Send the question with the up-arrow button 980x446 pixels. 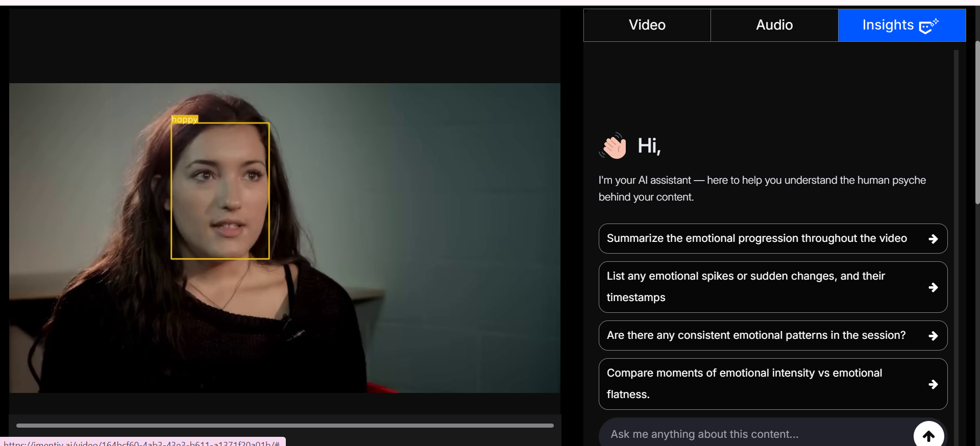click(x=929, y=436)
